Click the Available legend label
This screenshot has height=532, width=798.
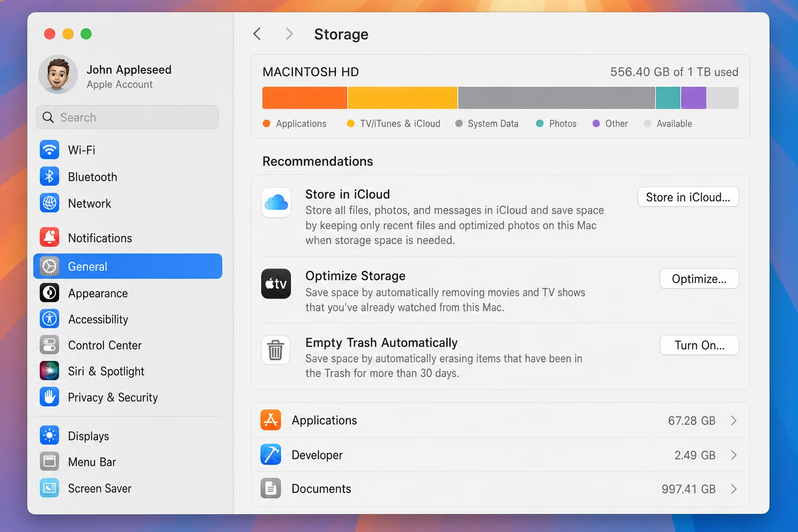(674, 124)
